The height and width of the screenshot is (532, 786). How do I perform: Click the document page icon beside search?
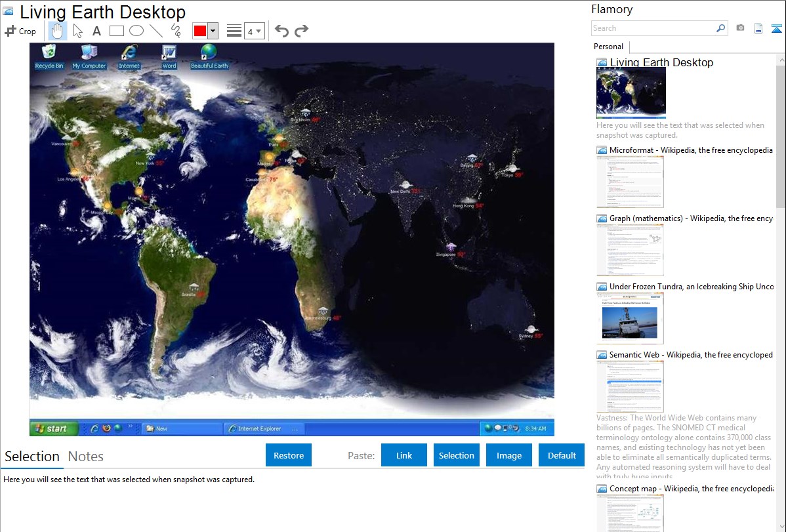[758, 28]
